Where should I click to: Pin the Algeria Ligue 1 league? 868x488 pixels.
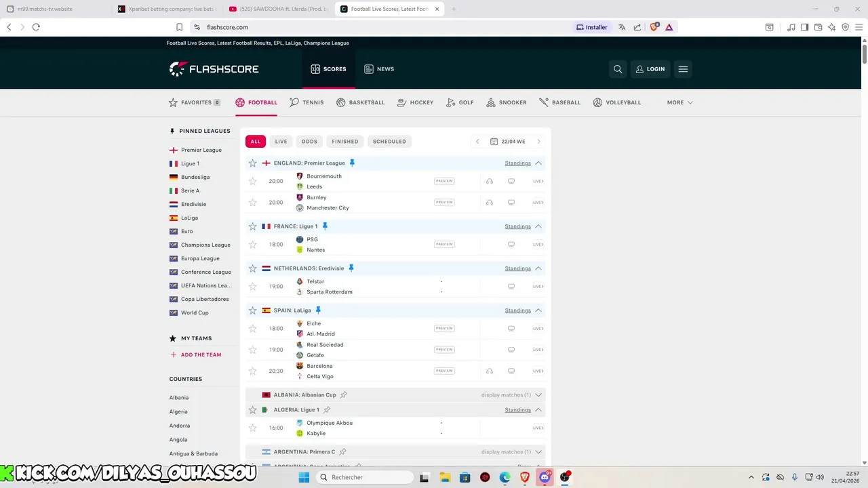[326, 410]
